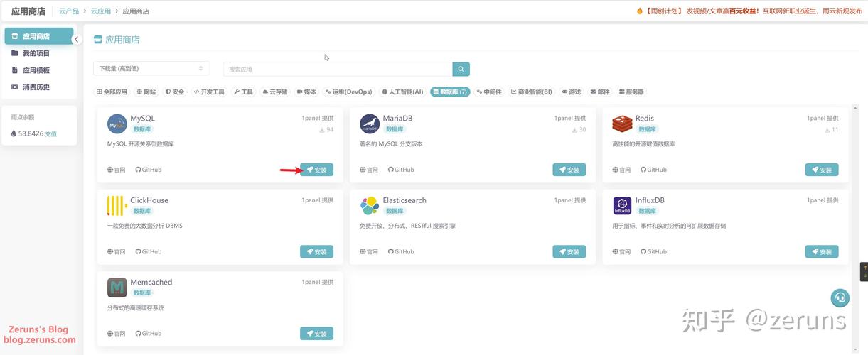Open MySQL official website link
The height and width of the screenshot is (355, 868).
coord(116,170)
